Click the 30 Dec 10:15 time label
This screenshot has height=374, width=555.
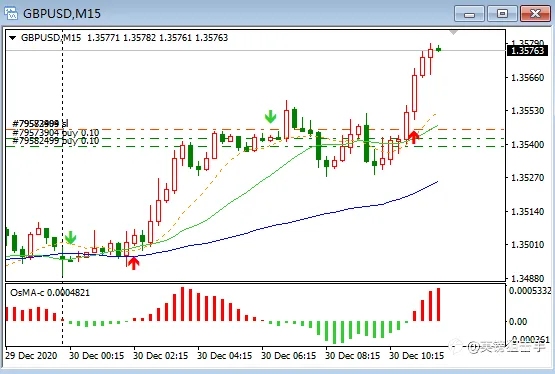tap(417, 356)
